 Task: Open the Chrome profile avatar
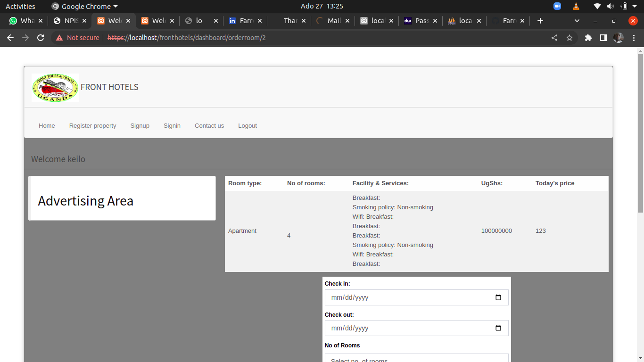click(x=618, y=38)
